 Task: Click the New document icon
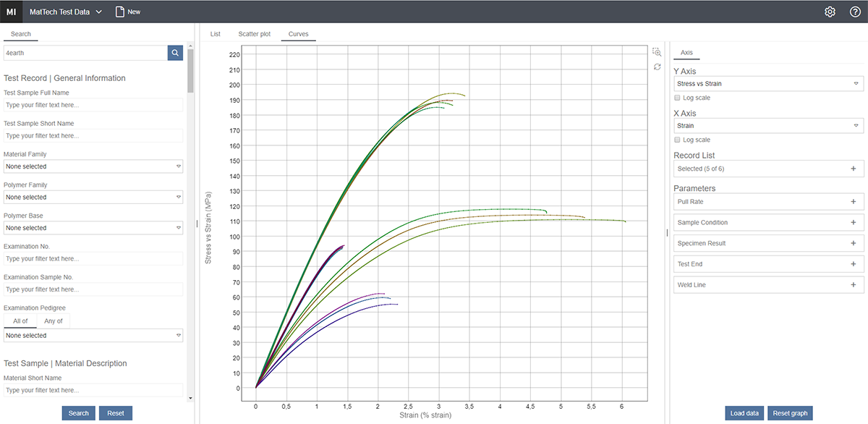pyautogui.click(x=121, y=12)
